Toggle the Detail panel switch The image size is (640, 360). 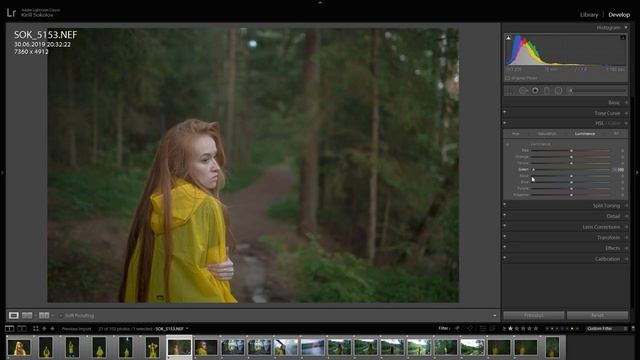click(x=505, y=215)
